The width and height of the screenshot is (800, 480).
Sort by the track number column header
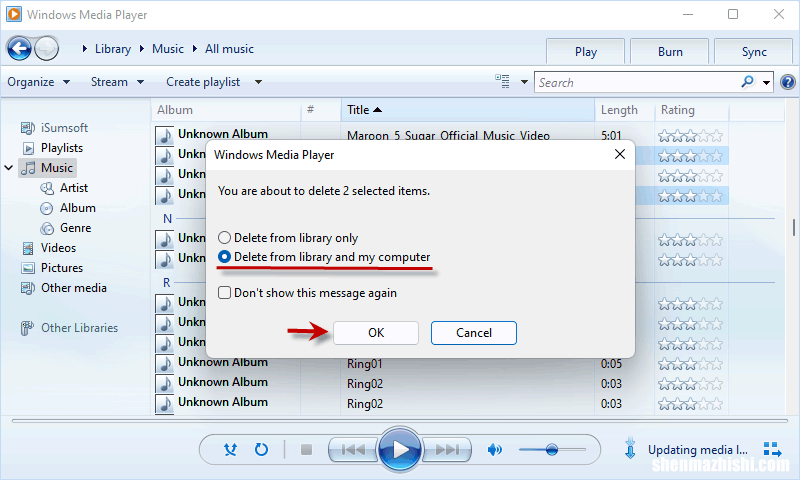pyautogui.click(x=321, y=110)
